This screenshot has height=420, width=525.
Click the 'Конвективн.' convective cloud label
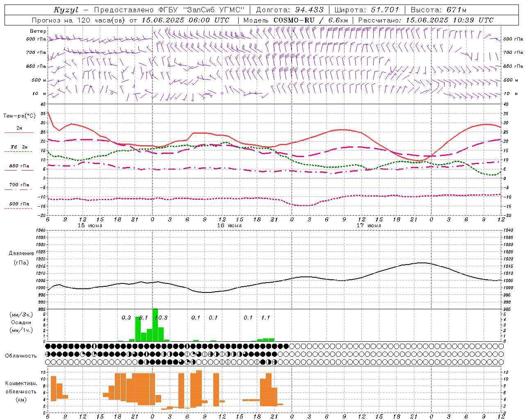point(21,383)
